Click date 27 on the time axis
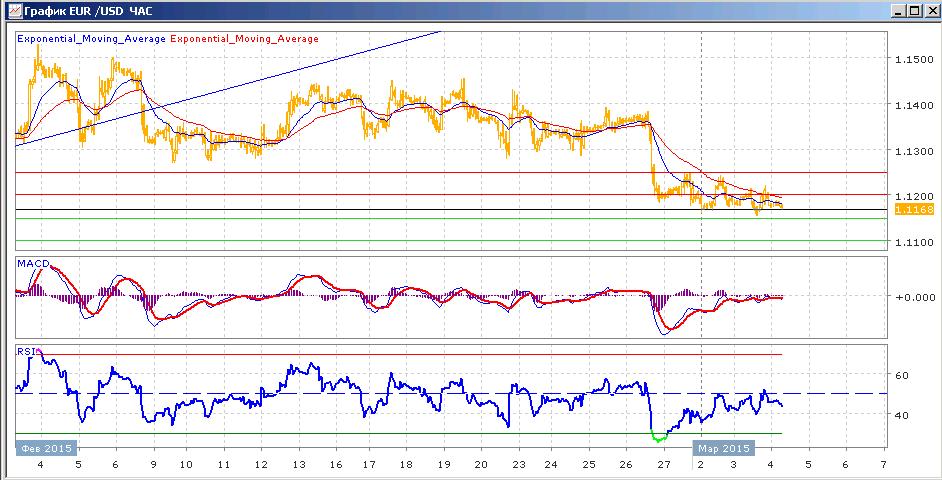This screenshot has width=942, height=480. [x=663, y=464]
